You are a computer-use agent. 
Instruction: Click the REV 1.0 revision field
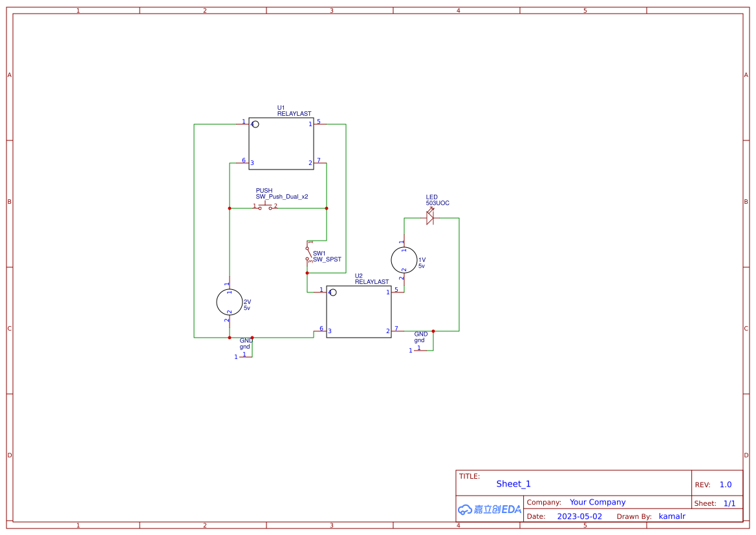click(724, 484)
